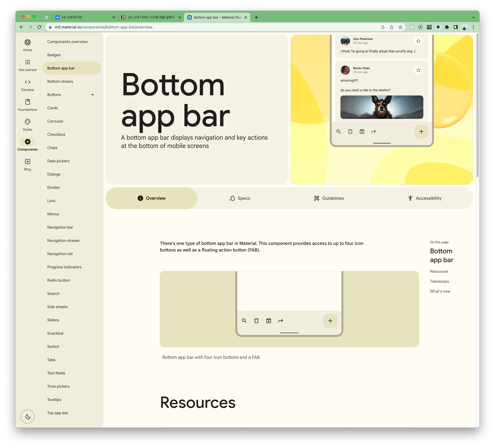Image resolution: width=495 pixels, height=448 pixels.
Task: Open the tab search chevron dropdown
Action: point(473,17)
